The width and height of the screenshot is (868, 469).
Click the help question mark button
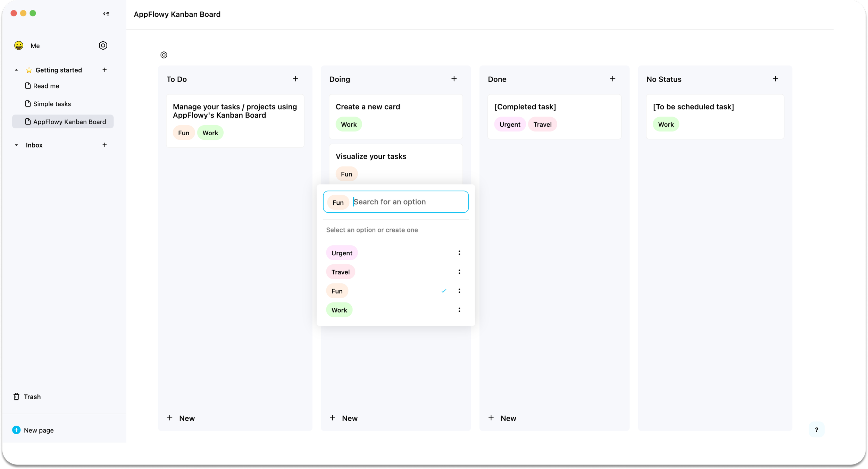coord(817,430)
